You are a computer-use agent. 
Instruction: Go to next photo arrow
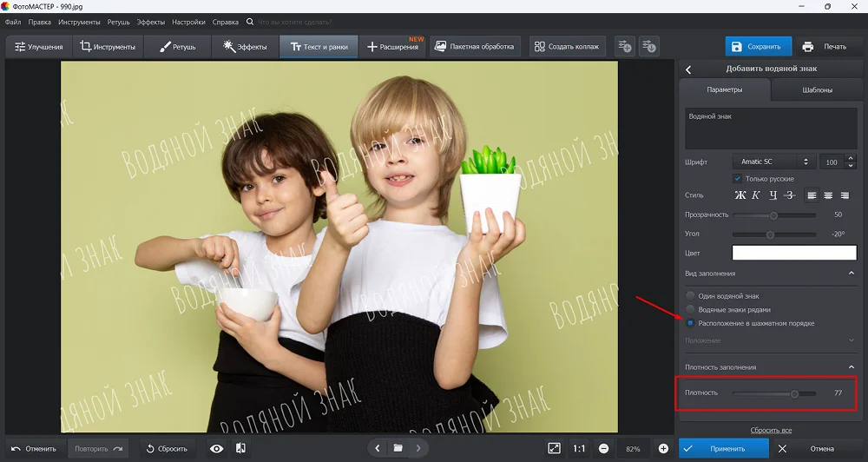pyautogui.click(x=418, y=448)
